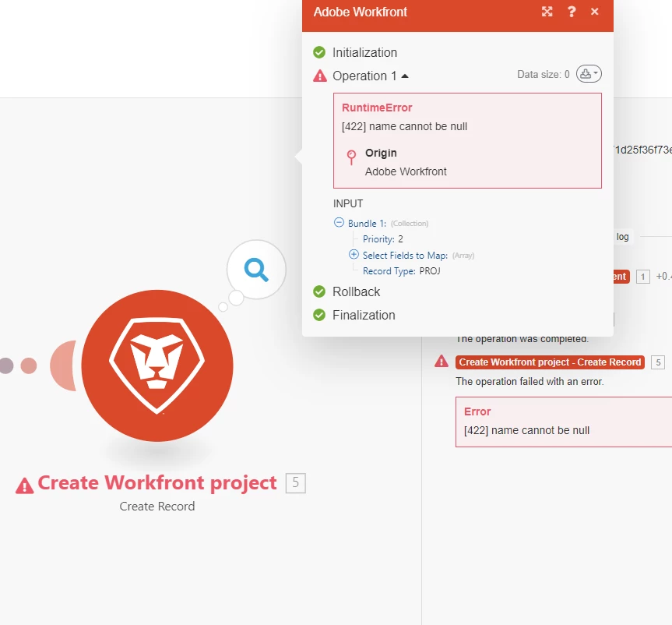This screenshot has height=625, width=672.
Task: Click the 'log' label in the side panel
Action: coord(623,237)
